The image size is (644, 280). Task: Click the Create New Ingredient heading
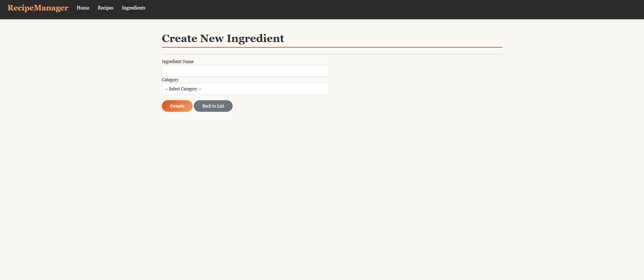[223, 38]
